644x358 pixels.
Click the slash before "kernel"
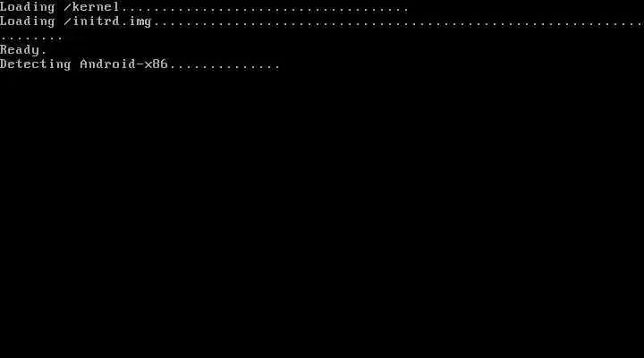[x=68, y=6]
